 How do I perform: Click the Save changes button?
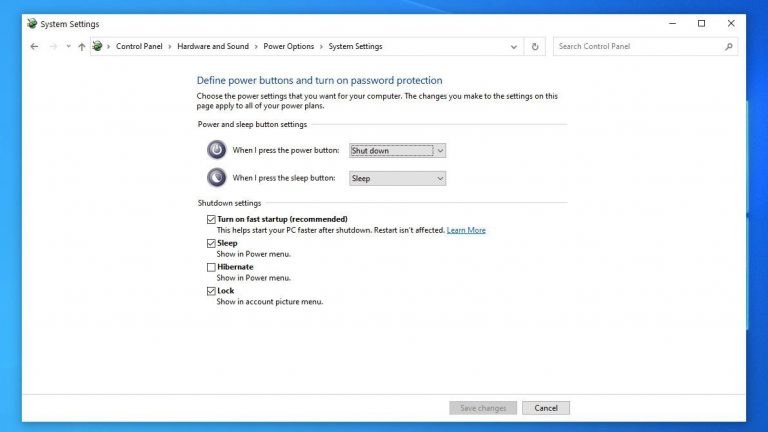483,408
